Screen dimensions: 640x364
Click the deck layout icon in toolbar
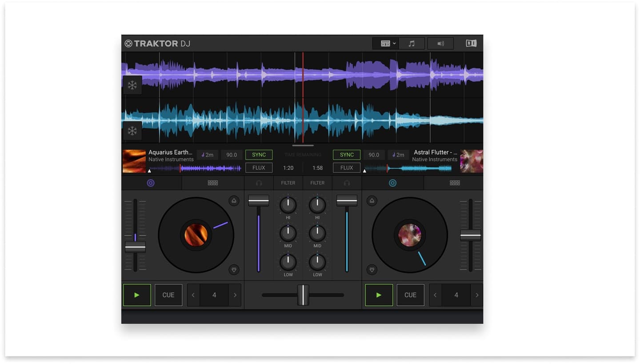(x=385, y=43)
